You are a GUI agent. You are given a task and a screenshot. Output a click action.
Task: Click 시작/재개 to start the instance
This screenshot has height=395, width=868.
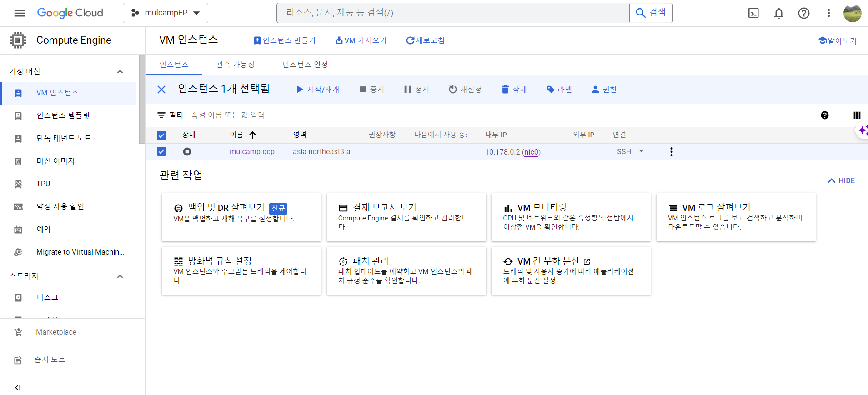coord(318,90)
